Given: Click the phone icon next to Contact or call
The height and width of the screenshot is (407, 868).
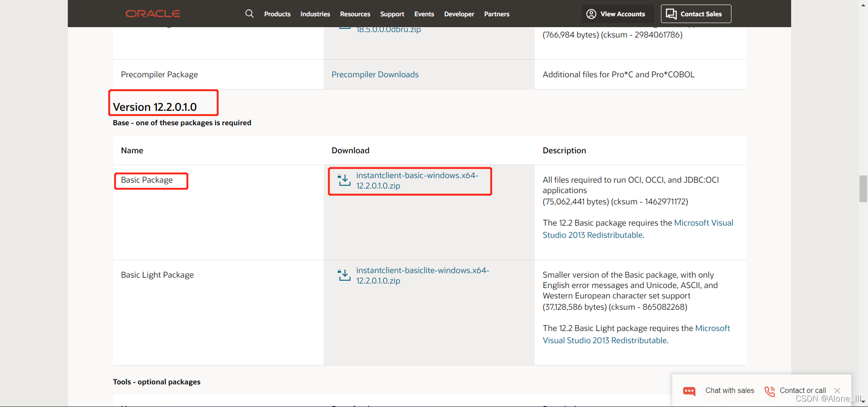Looking at the screenshot, I should (x=770, y=391).
